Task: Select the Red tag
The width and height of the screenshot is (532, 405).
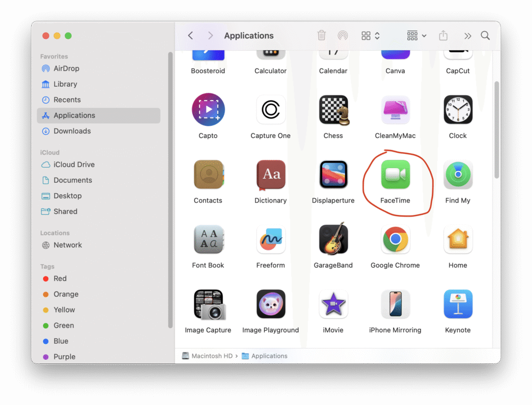Action: pyautogui.click(x=98, y=278)
